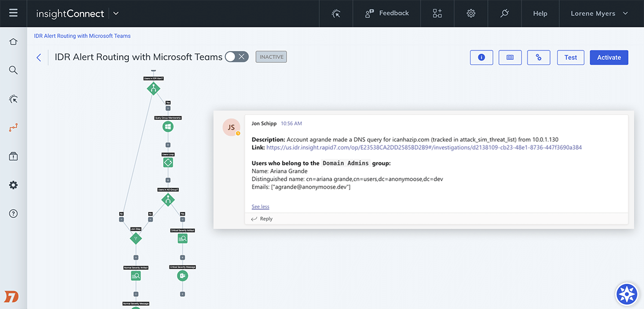Add step below the Join Step node
644x309 pixels.
pyautogui.click(x=136, y=257)
